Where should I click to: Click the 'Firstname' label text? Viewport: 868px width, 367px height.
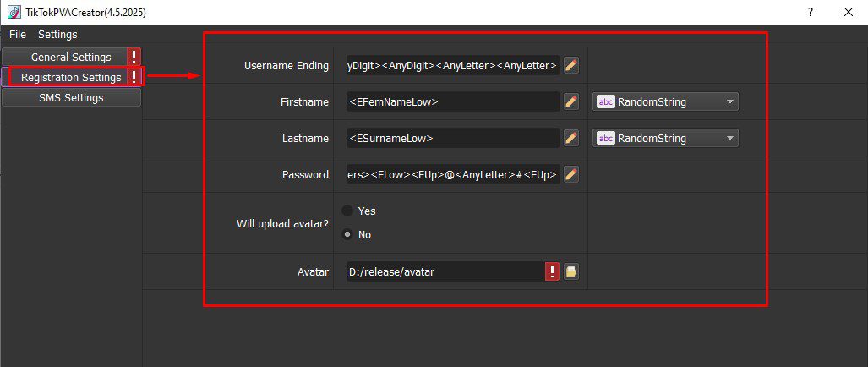pyautogui.click(x=304, y=102)
